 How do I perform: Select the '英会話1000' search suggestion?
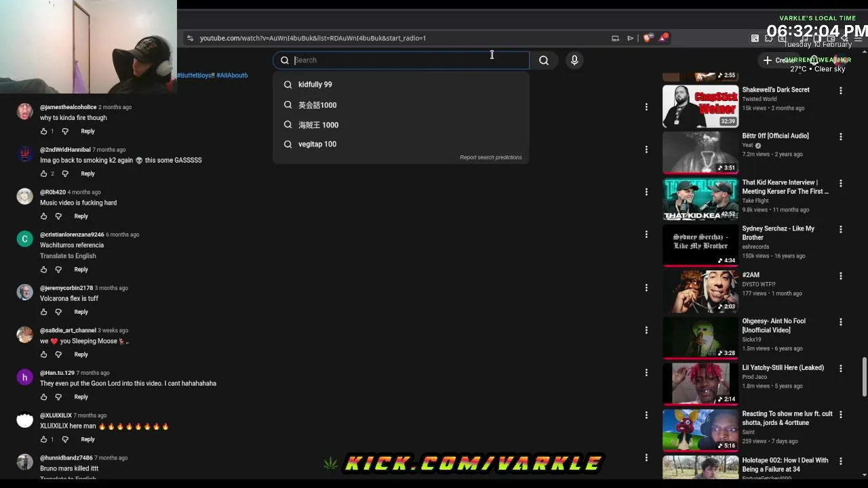click(401, 105)
